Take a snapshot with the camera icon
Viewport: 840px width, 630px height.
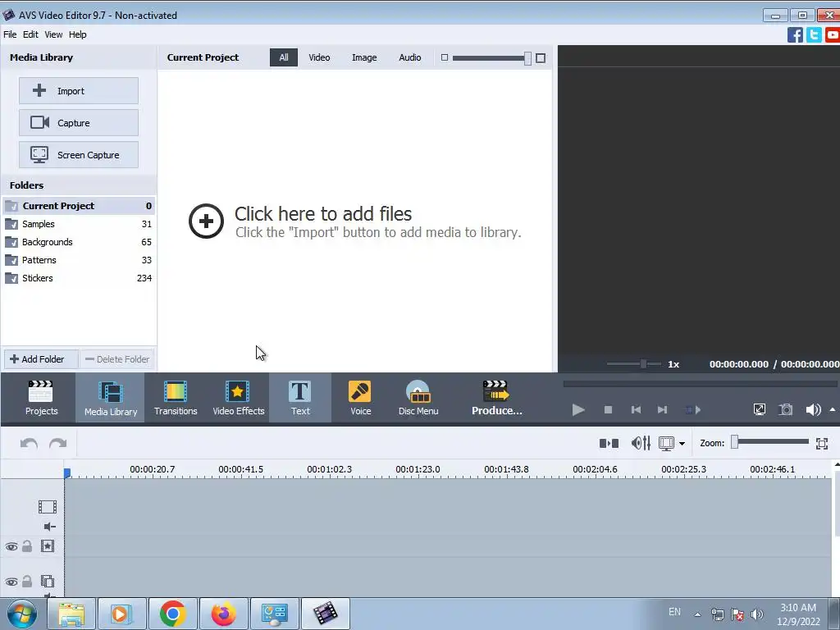[785, 410]
